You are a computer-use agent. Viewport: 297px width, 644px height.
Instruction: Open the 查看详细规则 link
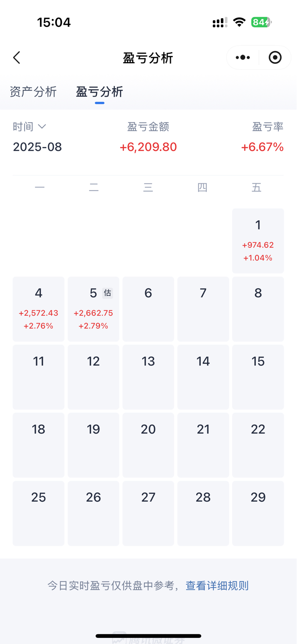(x=217, y=586)
